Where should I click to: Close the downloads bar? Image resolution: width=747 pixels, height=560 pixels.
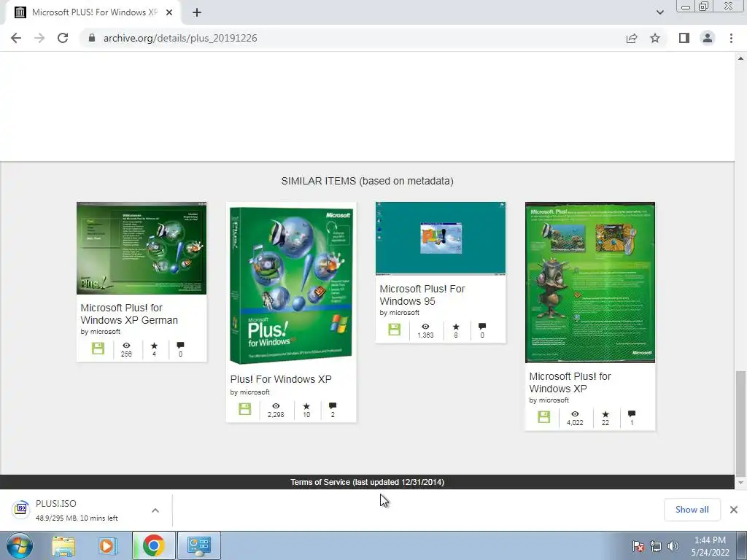(734, 510)
